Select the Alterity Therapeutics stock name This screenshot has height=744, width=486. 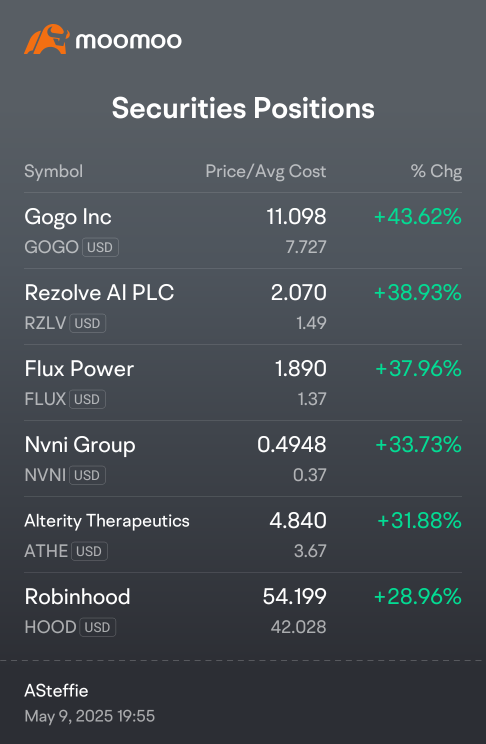(107, 521)
